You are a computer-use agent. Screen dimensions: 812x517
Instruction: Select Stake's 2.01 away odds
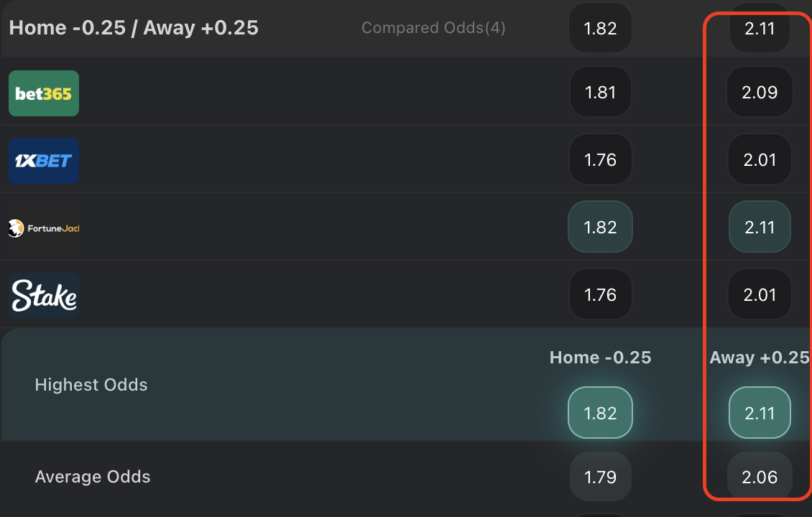760,294
